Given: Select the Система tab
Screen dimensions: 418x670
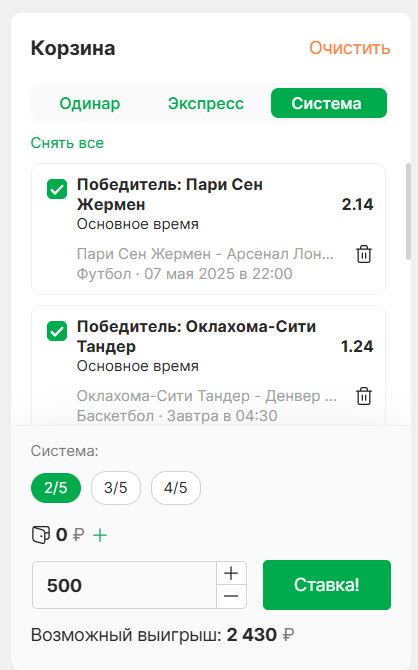Looking at the screenshot, I should (329, 103).
